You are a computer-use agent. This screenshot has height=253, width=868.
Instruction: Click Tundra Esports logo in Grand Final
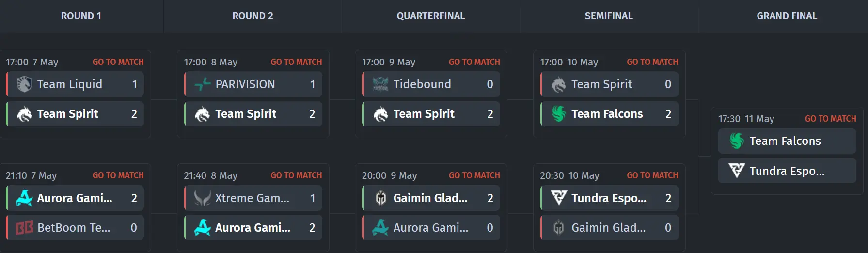pyautogui.click(x=737, y=171)
